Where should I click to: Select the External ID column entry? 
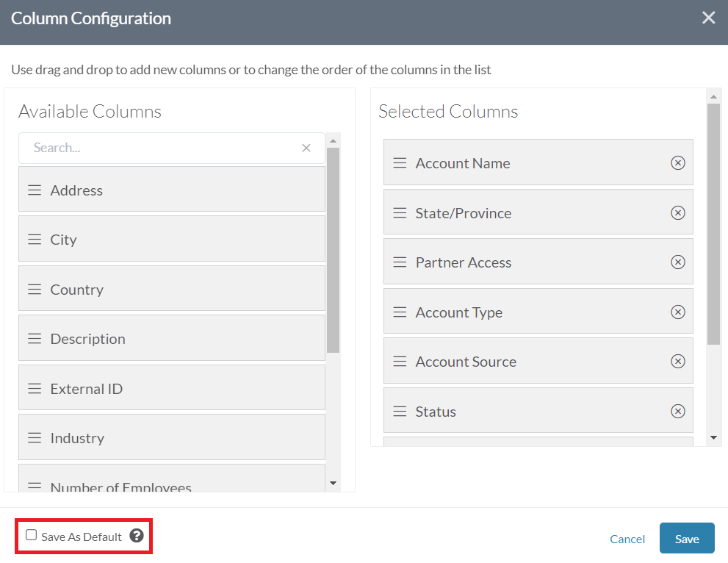point(171,387)
